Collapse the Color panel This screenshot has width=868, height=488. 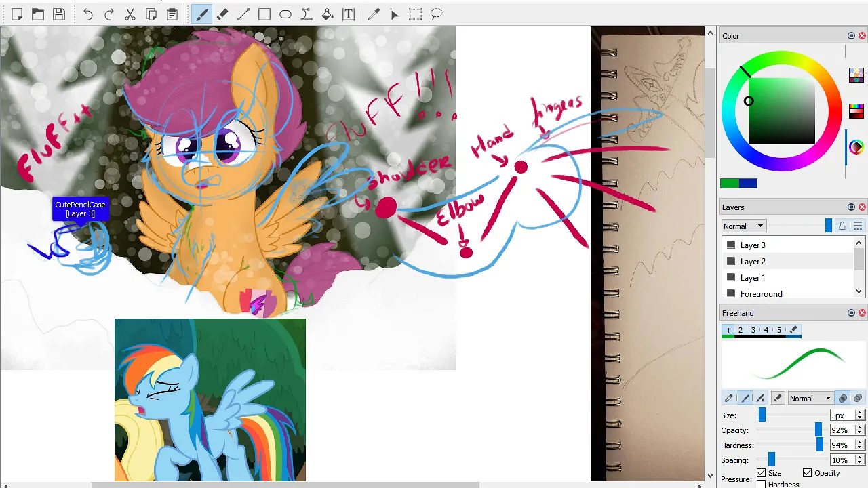coord(851,36)
